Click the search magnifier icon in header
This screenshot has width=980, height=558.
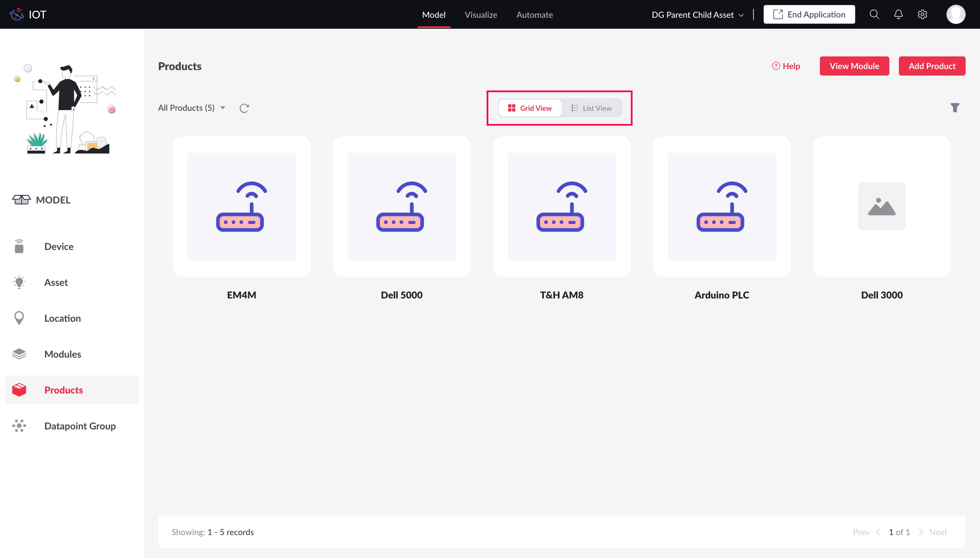(x=874, y=15)
